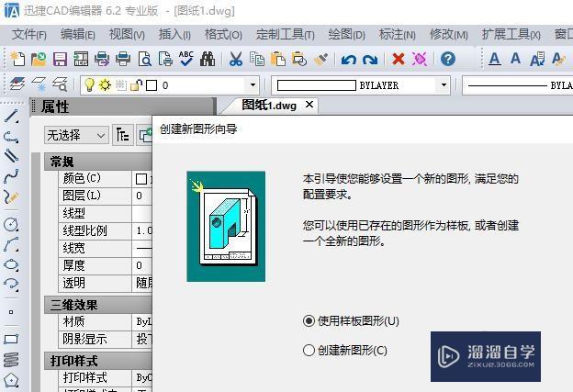Open the 绘图(D) menu
Viewport: 573px width, 392px height.
[x=347, y=35]
